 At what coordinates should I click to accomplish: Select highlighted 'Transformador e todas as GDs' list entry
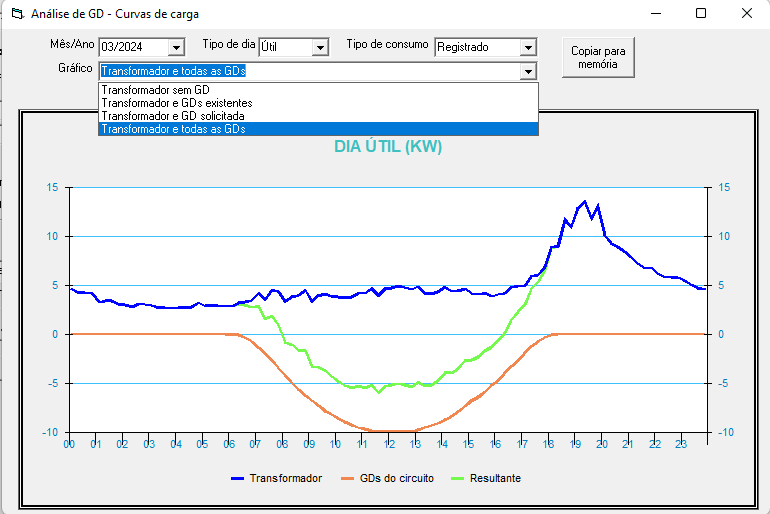pos(173,129)
